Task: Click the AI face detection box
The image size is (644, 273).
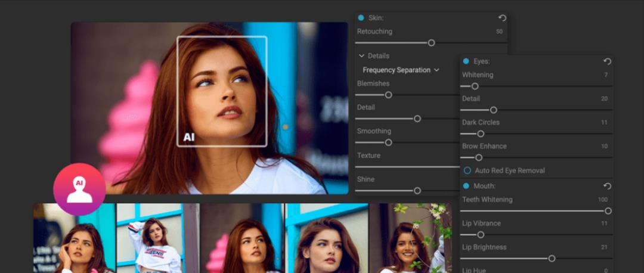Action: tap(222, 91)
